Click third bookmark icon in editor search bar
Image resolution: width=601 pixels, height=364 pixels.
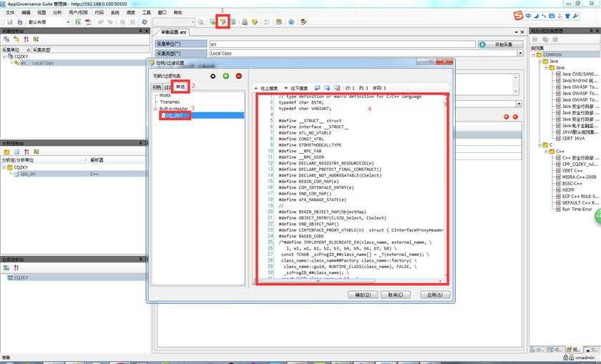337,88
